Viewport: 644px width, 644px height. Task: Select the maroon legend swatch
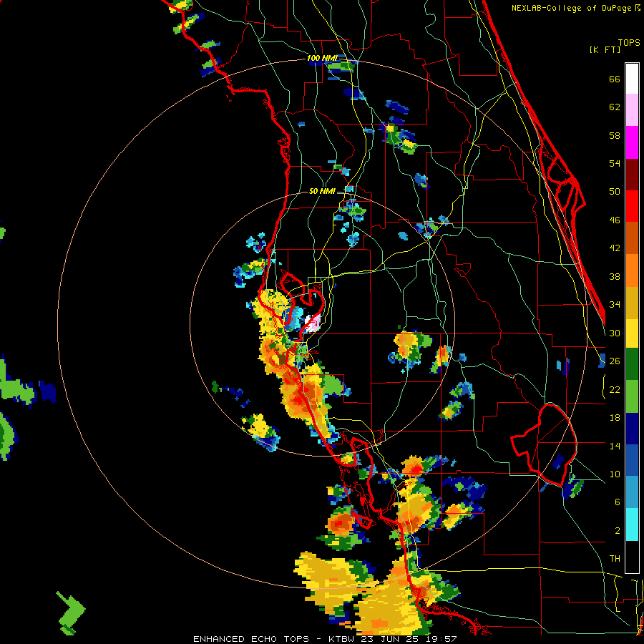point(632,174)
